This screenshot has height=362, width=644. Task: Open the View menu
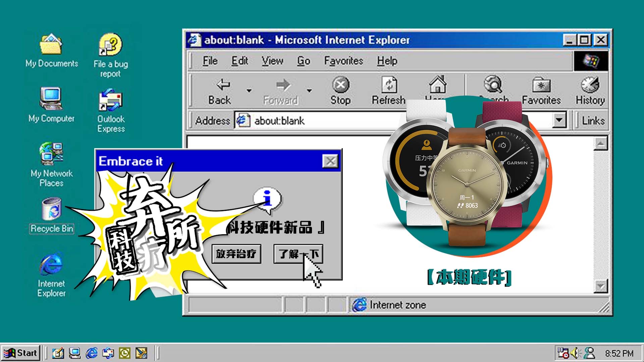272,61
